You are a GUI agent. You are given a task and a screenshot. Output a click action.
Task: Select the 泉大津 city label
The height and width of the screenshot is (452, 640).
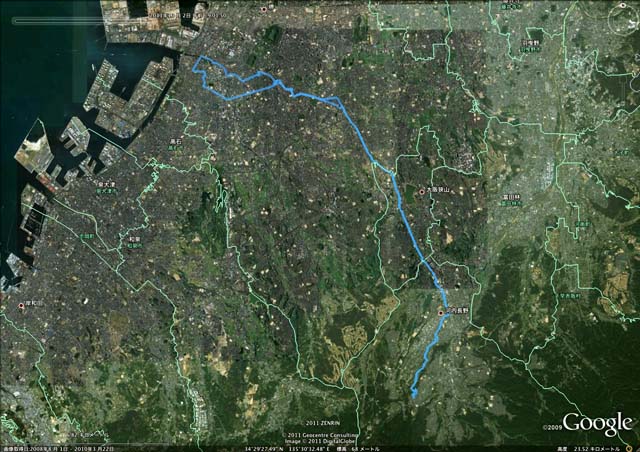107,185
